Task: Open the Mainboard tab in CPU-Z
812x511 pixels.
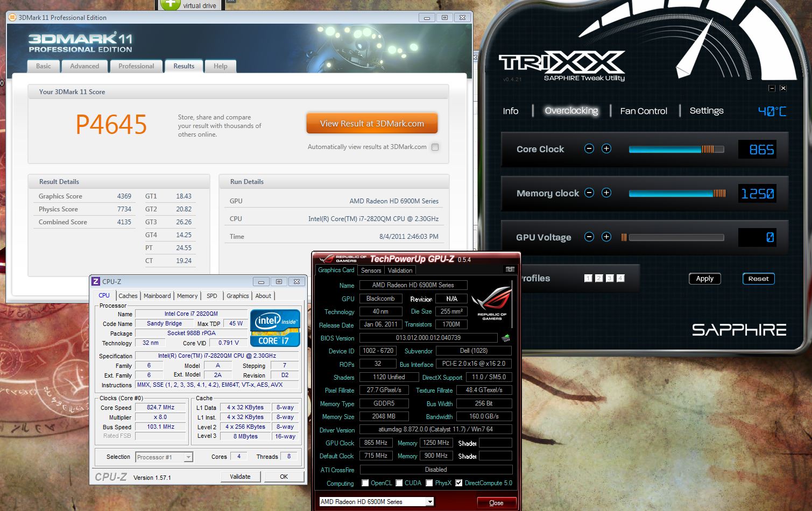Action: [157, 296]
